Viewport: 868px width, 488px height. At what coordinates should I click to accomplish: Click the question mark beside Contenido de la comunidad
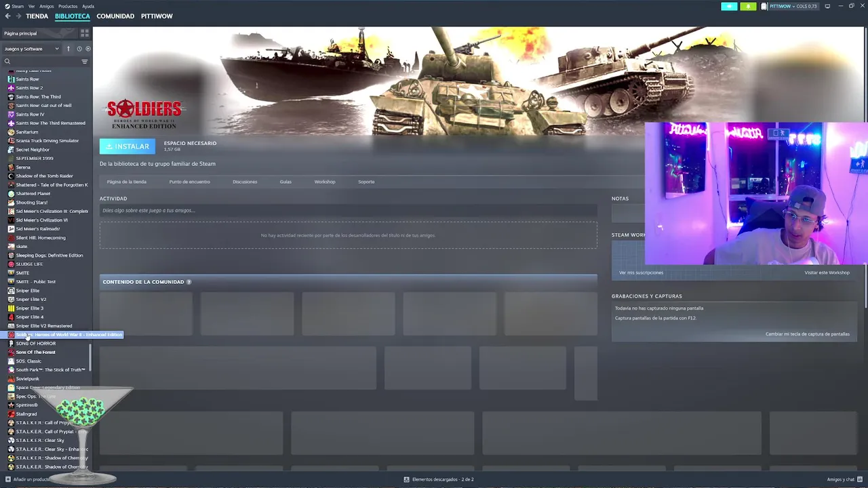(x=189, y=282)
